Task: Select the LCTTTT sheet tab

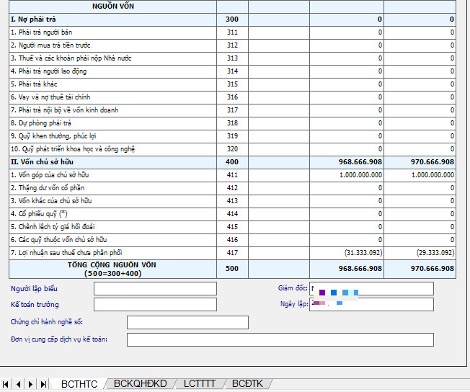Action: coord(199,384)
